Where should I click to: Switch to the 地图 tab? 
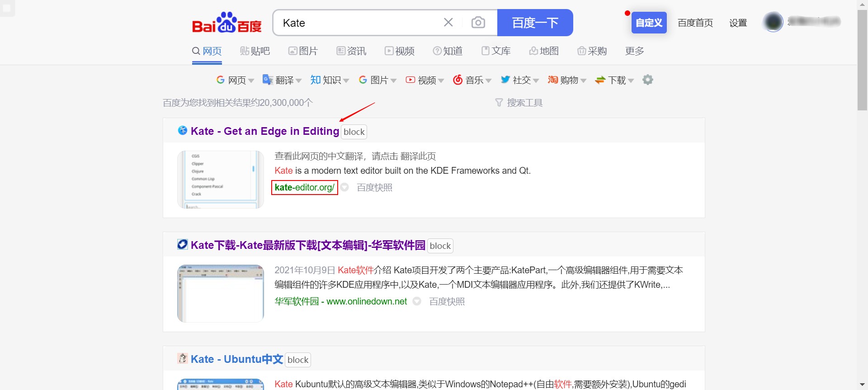(x=544, y=51)
